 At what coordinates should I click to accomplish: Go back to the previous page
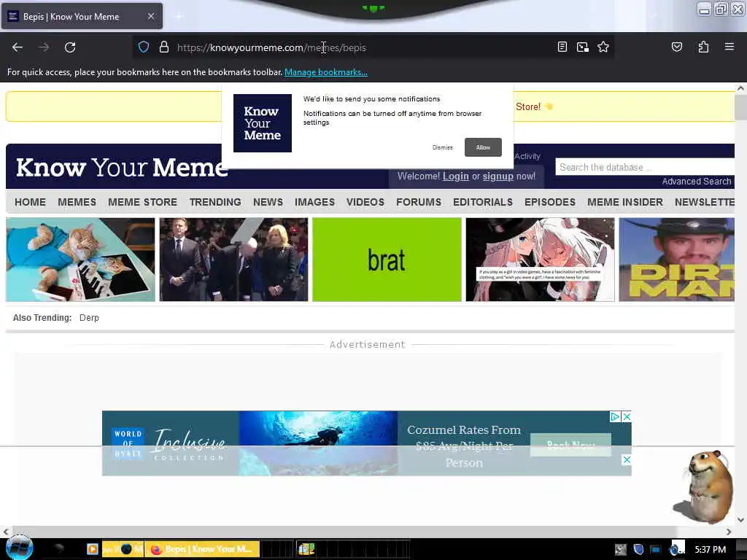(18, 47)
